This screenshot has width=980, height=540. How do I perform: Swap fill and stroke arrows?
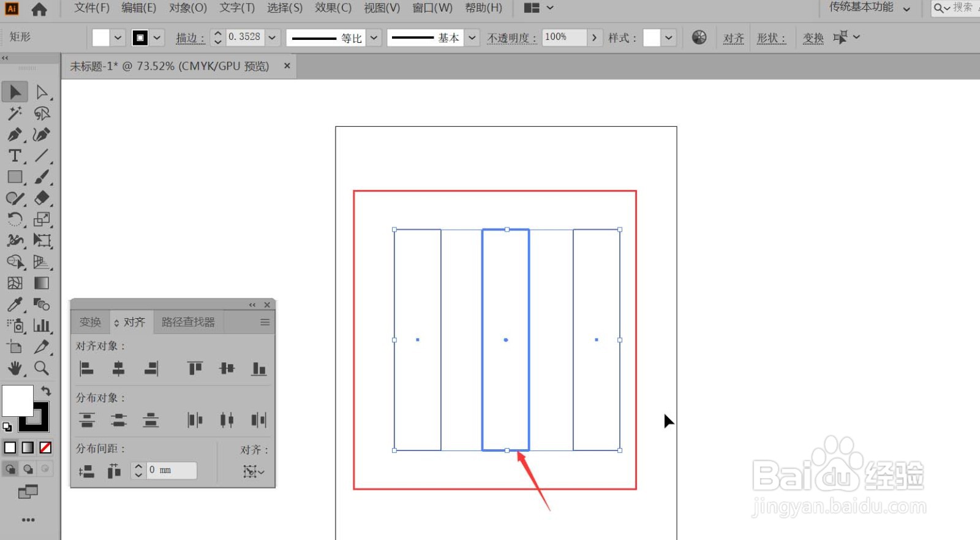46,390
